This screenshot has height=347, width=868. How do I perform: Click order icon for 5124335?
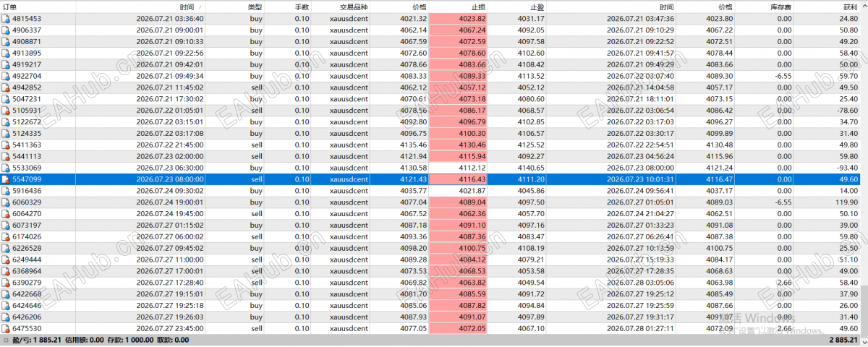[x=7, y=133]
